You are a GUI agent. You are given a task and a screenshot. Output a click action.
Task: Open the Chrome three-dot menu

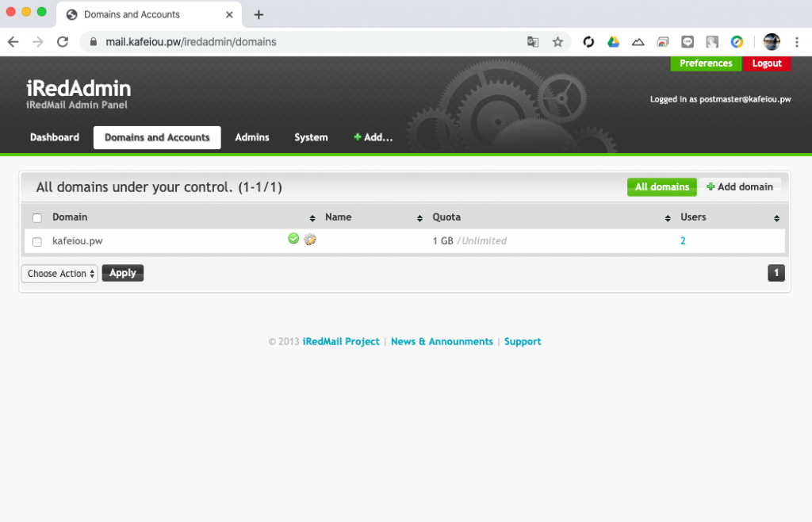point(797,42)
